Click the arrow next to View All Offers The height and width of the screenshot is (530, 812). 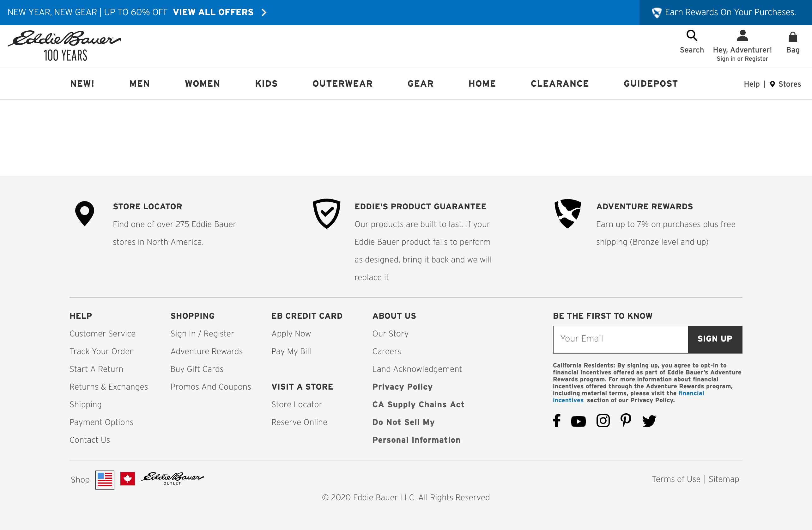click(x=264, y=13)
